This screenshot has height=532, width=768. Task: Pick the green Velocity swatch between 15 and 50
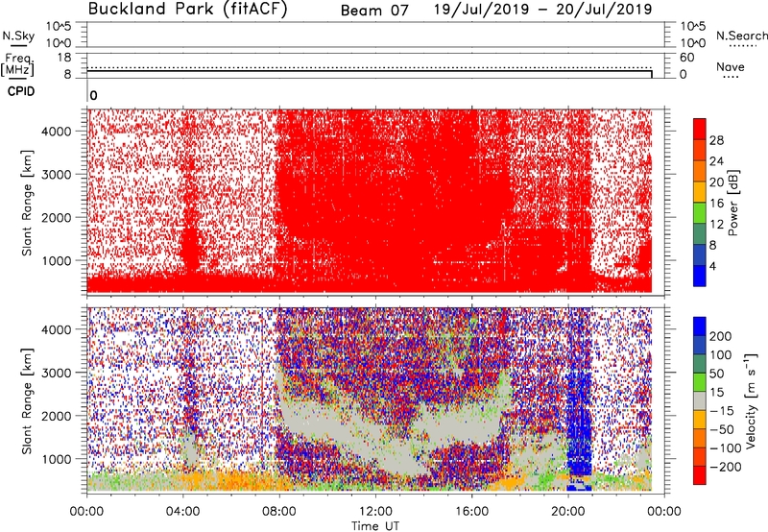pyautogui.click(x=700, y=382)
